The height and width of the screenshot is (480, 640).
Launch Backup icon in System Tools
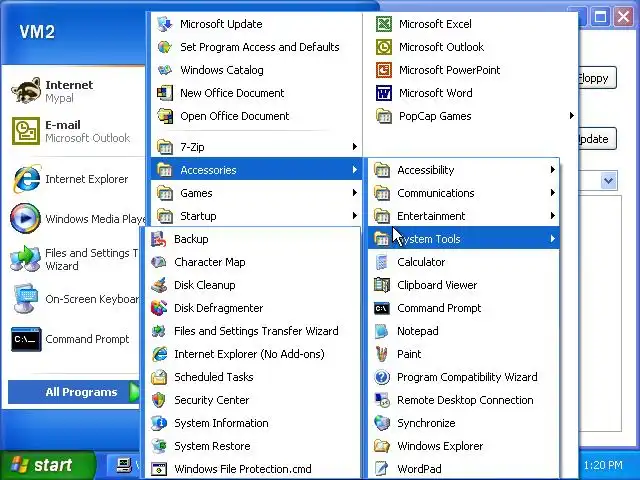[x=158, y=239]
